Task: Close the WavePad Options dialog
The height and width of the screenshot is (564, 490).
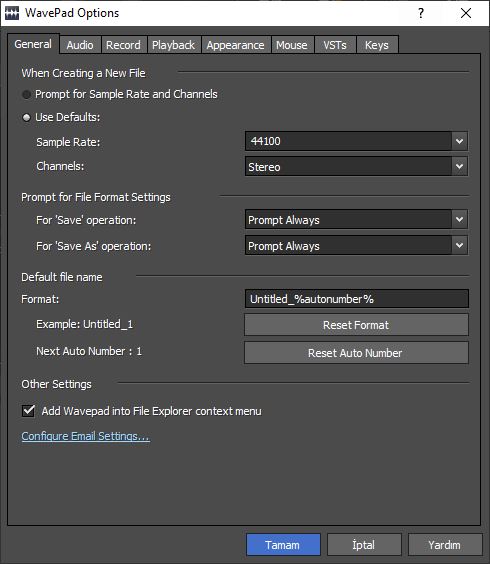Action: pos(466,13)
